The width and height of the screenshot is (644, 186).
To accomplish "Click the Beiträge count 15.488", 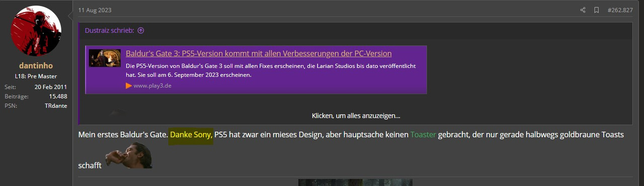I will pos(58,96).
